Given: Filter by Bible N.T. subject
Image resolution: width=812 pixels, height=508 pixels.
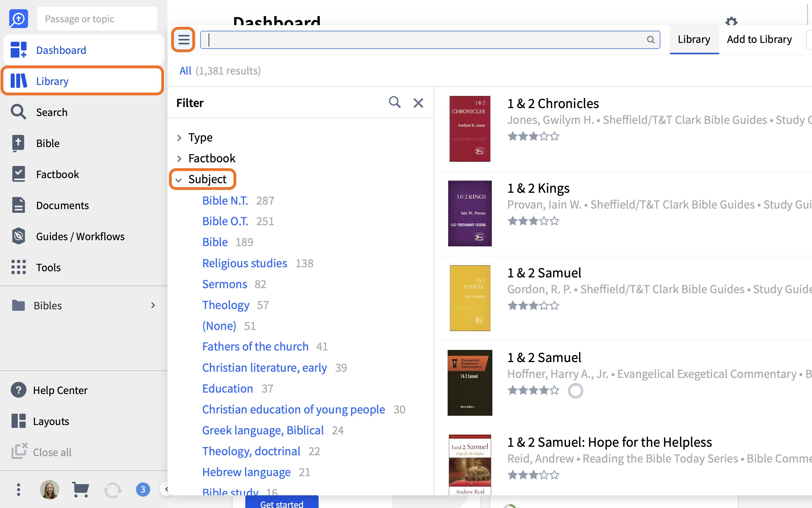Looking at the screenshot, I should pos(225,201).
